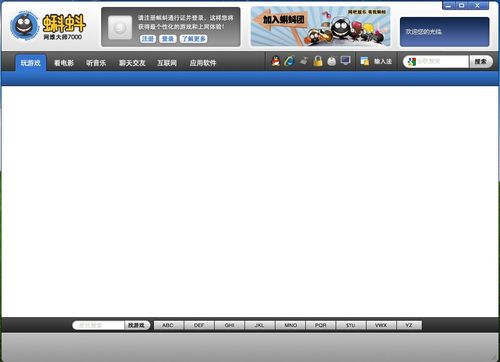Screen dimensions: 500x362
Task: Switch to the 看电影 tab
Action: click(64, 63)
